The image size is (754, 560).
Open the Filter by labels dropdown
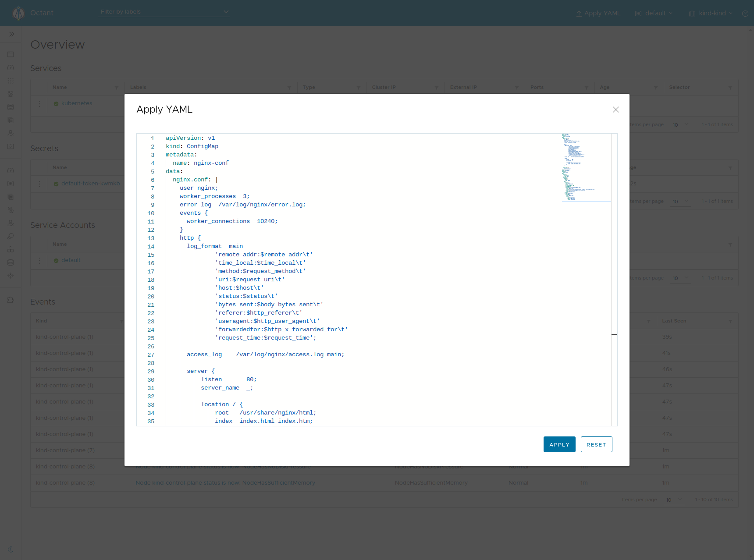click(x=164, y=12)
